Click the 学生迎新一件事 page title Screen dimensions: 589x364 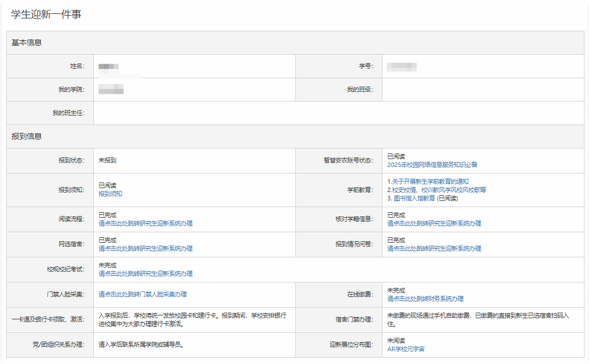[x=46, y=15]
